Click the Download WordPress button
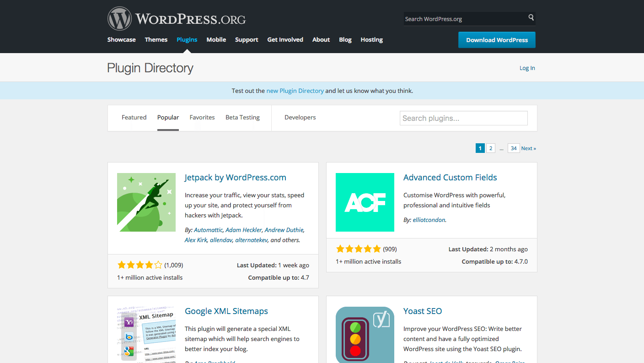This screenshot has width=644, height=363. click(x=497, y=40)
